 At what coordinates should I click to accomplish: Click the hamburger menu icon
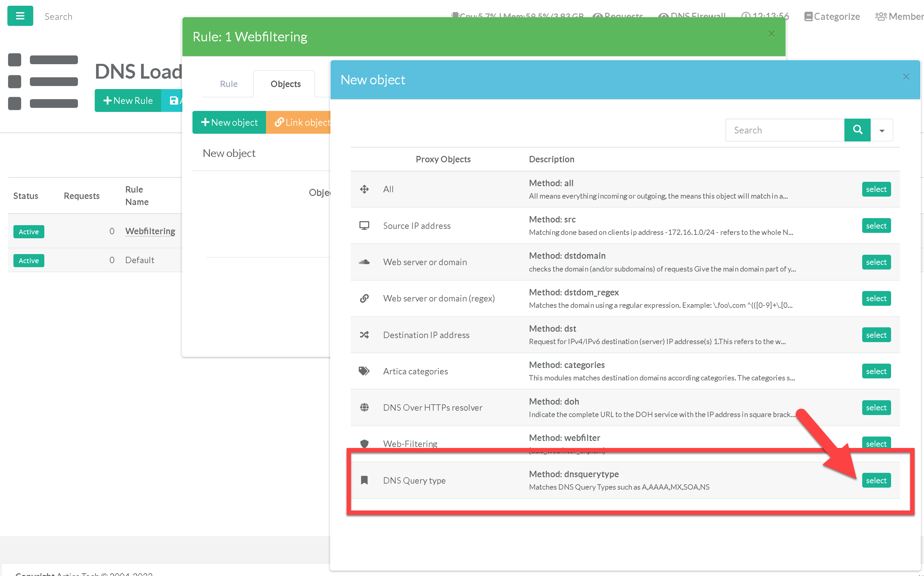[x=20, y=16]
